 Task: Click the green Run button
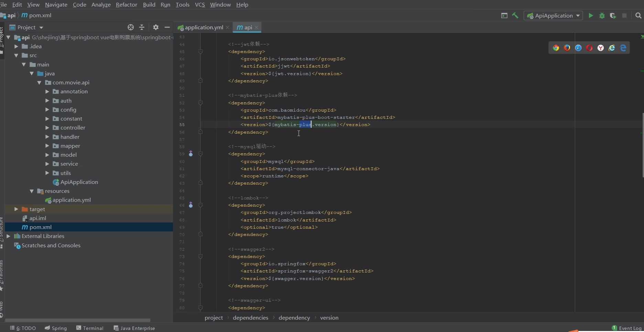(591, 15)
